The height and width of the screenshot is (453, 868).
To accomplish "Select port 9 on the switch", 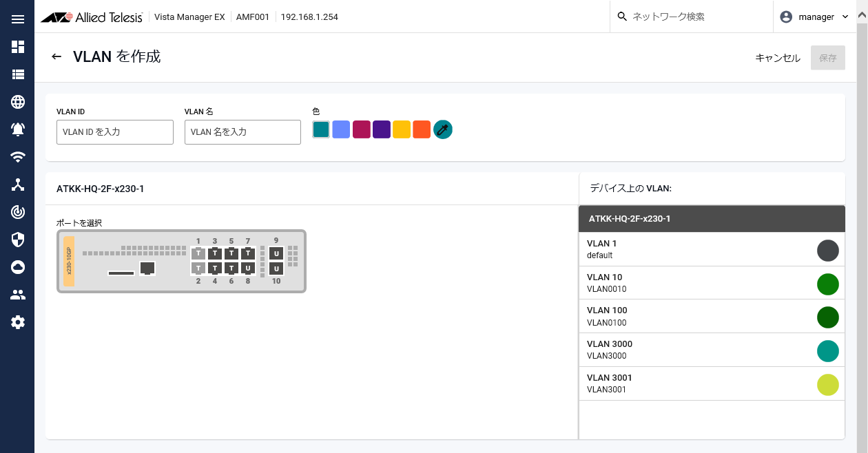I will pyautogui.click(x=276, y=253).
